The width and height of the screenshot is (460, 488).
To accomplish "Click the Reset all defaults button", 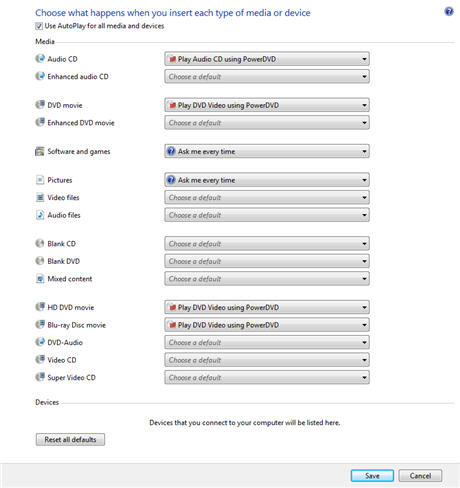I will pos(70,439).
